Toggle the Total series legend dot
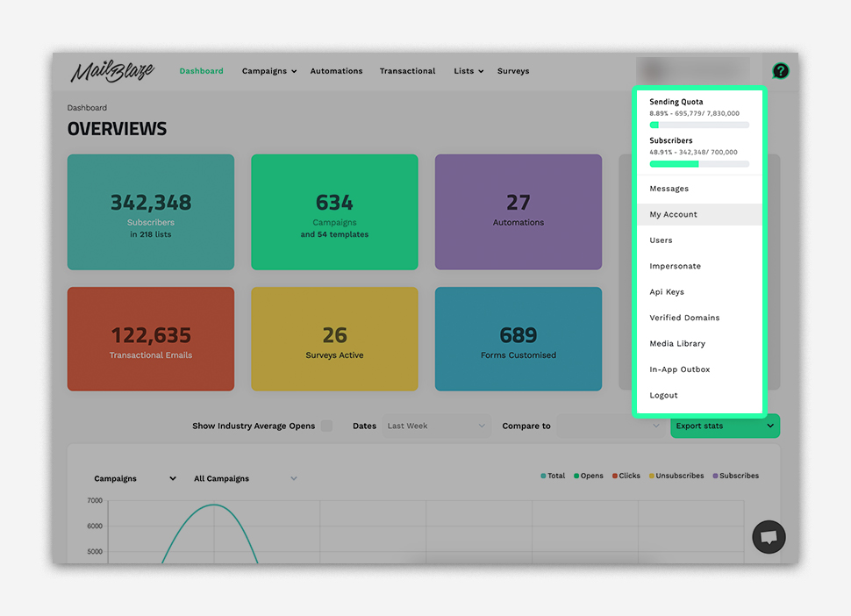Viewport: 851px width, 616px height. 544,476
